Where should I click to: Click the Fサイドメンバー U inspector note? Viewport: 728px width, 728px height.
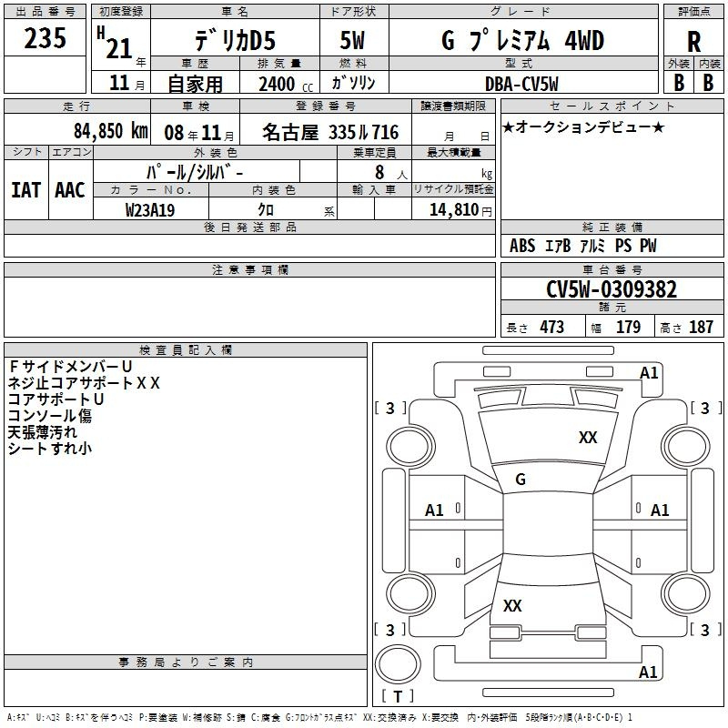click(70, 367)
